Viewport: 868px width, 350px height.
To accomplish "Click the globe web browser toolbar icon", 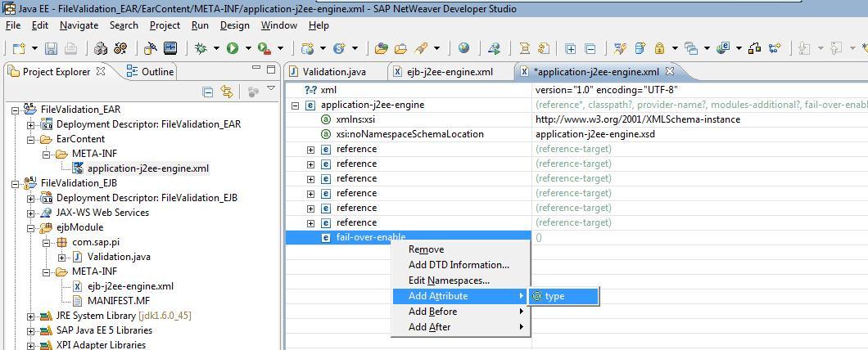I will pyautogui.click(x=464, y=49).
